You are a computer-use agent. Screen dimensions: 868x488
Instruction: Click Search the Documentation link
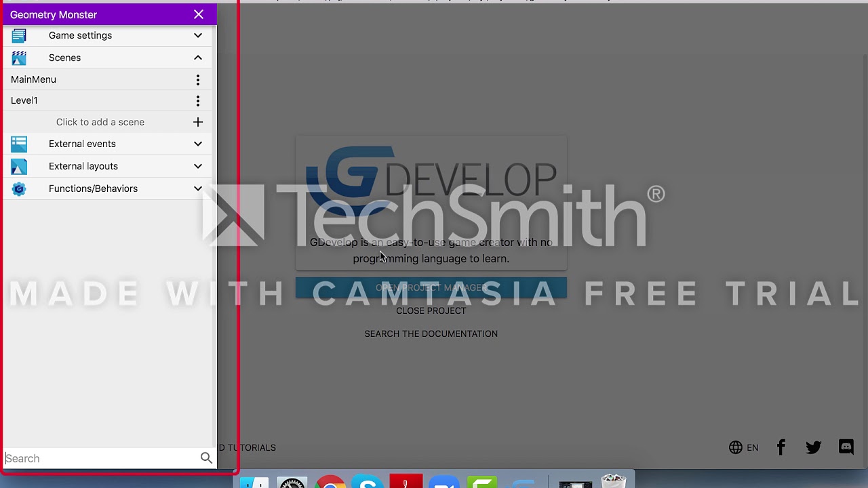coord(431,333)
